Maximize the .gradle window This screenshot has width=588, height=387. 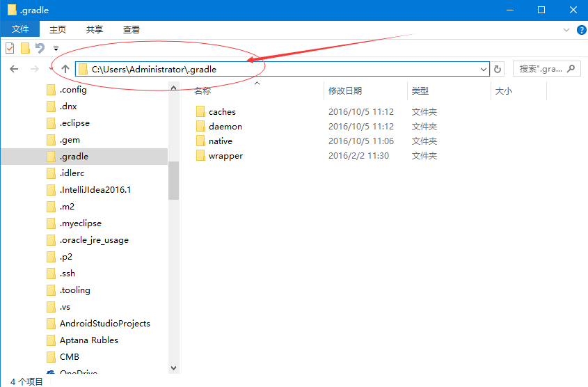(541, 10)
